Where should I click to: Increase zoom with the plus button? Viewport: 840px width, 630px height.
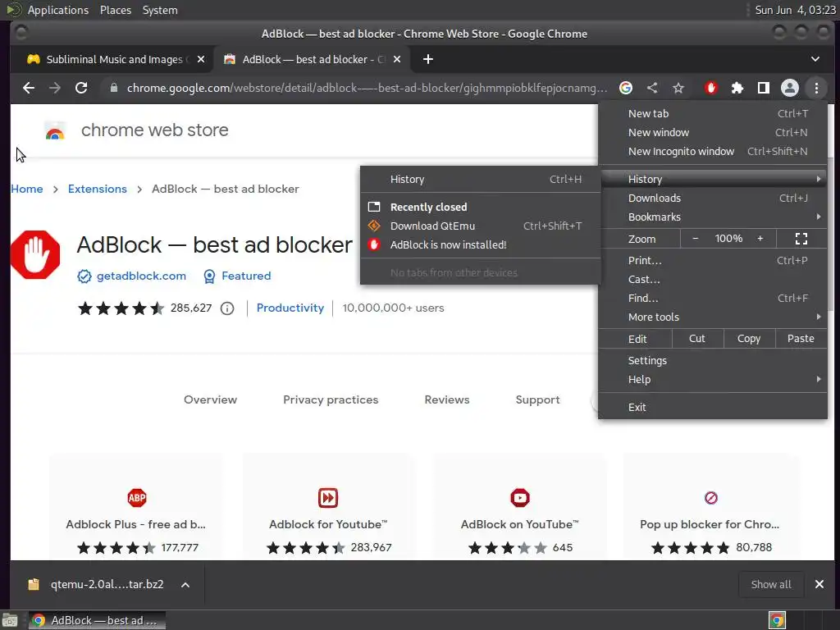[760, 239]
